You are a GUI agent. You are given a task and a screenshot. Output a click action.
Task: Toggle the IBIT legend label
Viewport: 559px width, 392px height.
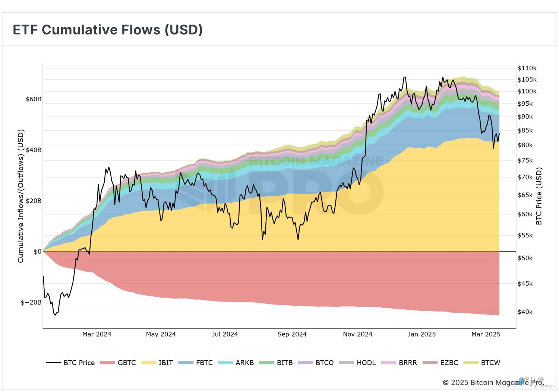166,363
